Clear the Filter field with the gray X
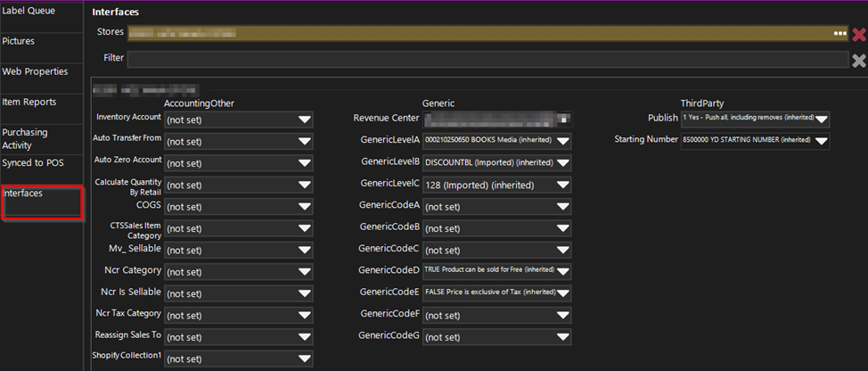The width and height of the screenshot is (868, 371). (858, 61)
